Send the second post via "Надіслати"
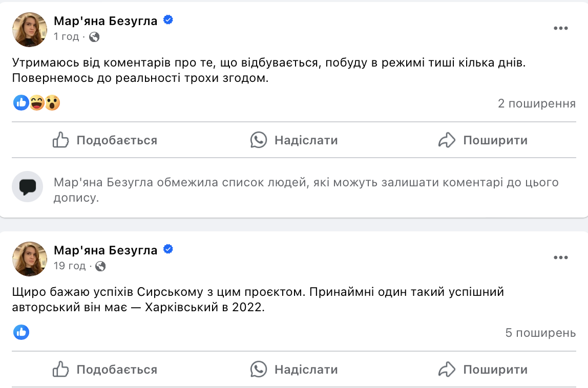The image size is (588, 388). 294,370
